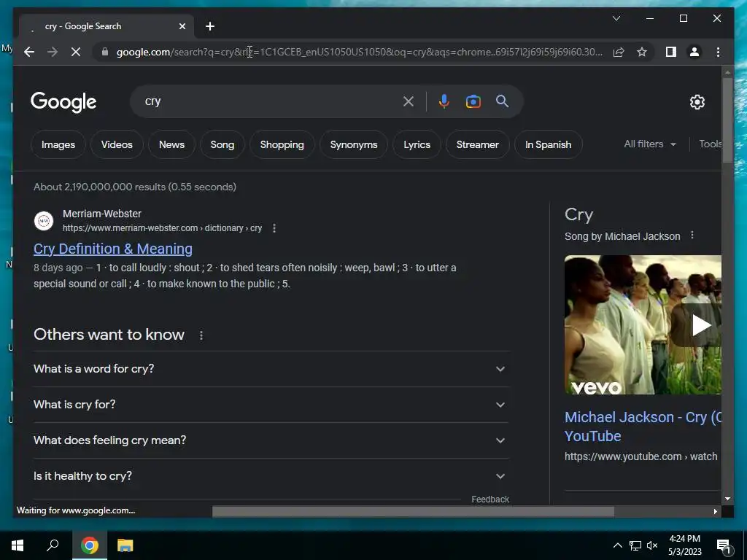Open File Explorer from taskbar
The image size is (747, 560).
[125, 545]
